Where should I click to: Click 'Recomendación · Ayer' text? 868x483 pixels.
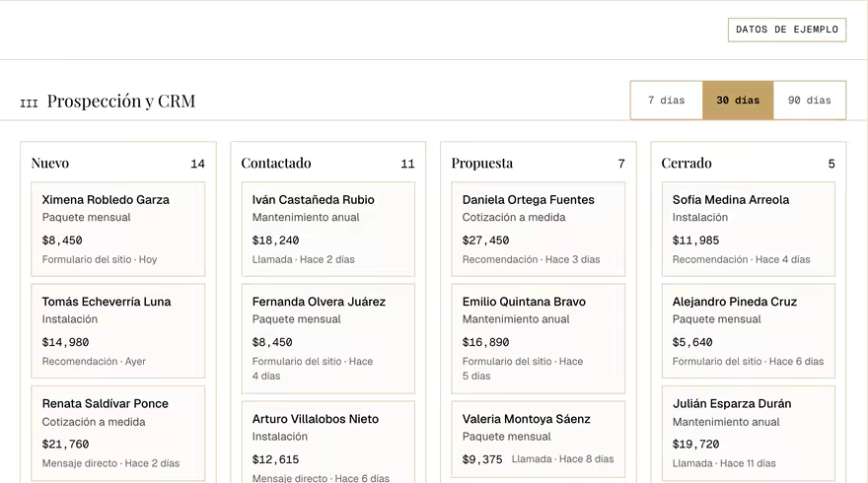point(94,362)
